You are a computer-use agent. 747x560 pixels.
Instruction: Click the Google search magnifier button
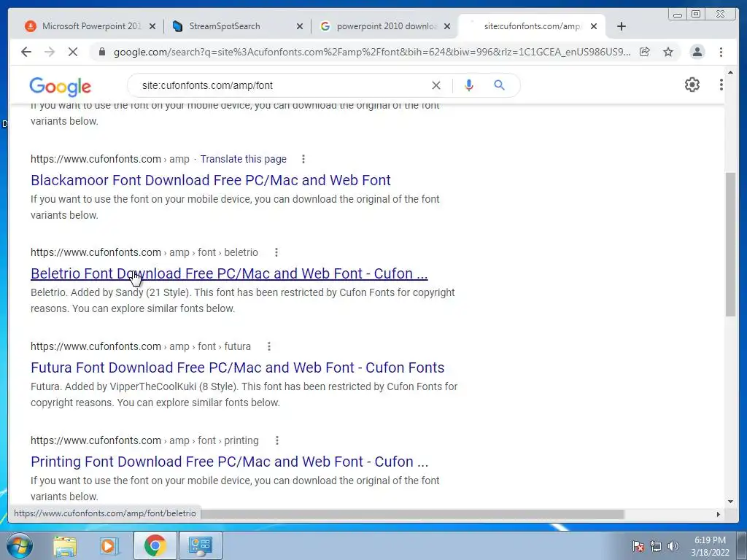pos(499,85)
